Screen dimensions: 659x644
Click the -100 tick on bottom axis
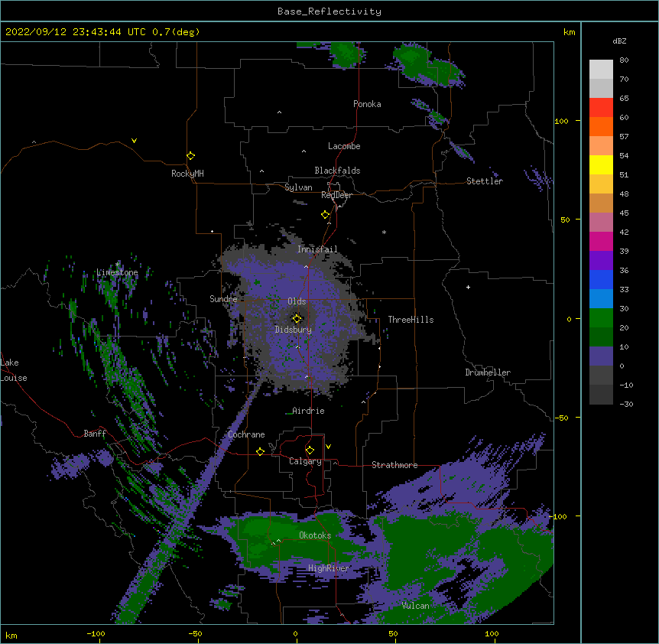(96, 633)
